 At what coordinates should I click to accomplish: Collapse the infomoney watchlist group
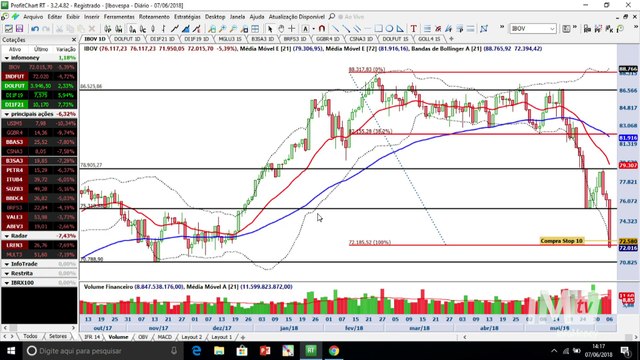(x=7, y=58)
